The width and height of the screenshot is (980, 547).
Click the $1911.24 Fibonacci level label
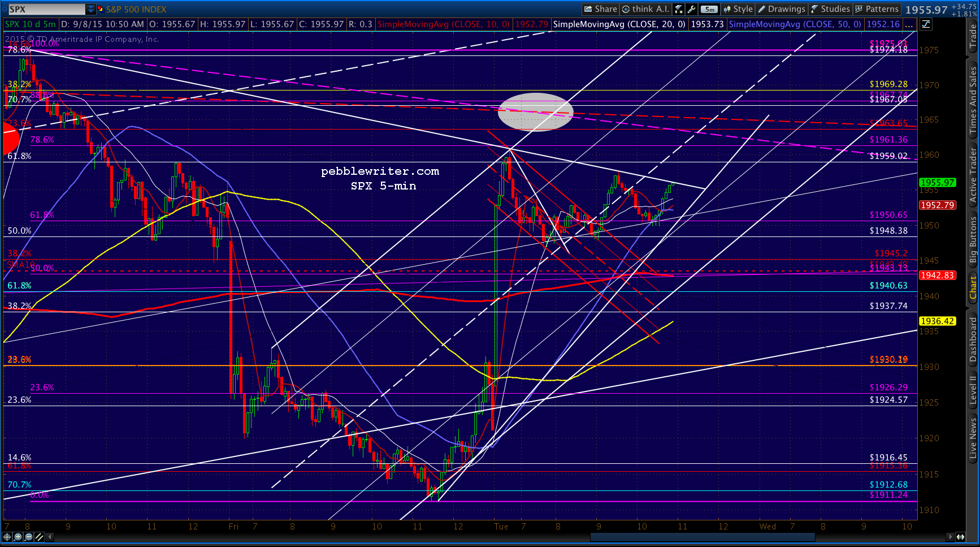point(888,494)
